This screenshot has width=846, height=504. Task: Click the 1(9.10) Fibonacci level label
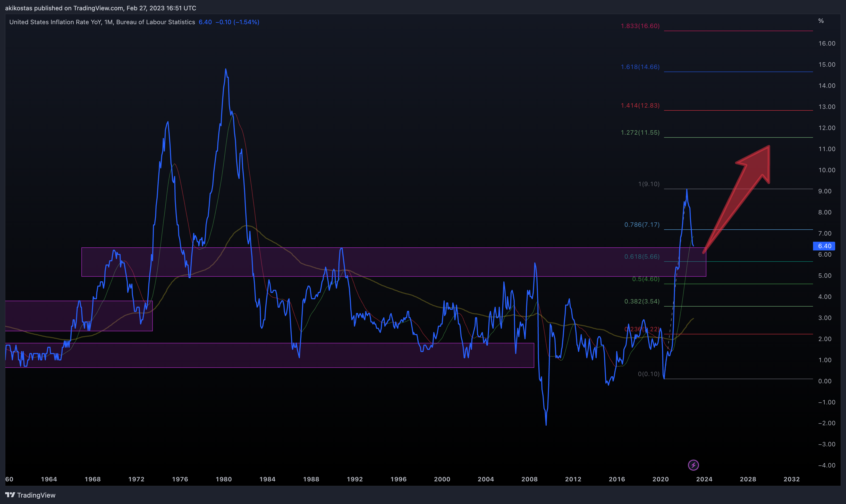[648, 184]
